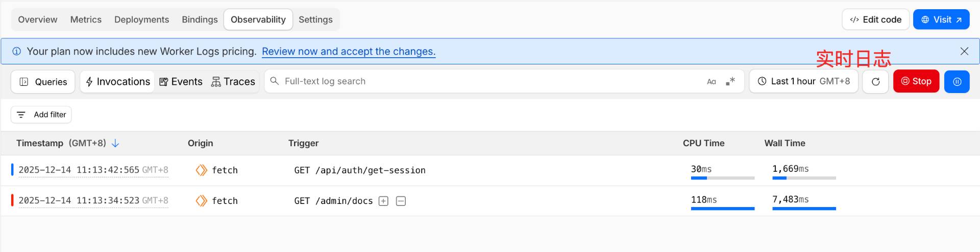
Task: Open the Add filter menu
Action: coord(41,114)
